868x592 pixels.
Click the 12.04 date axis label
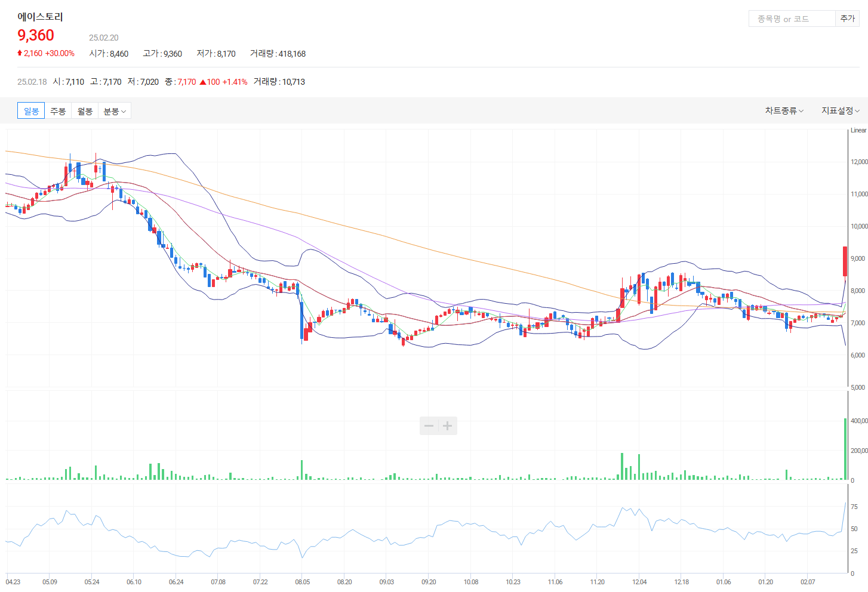click(639, 582)
